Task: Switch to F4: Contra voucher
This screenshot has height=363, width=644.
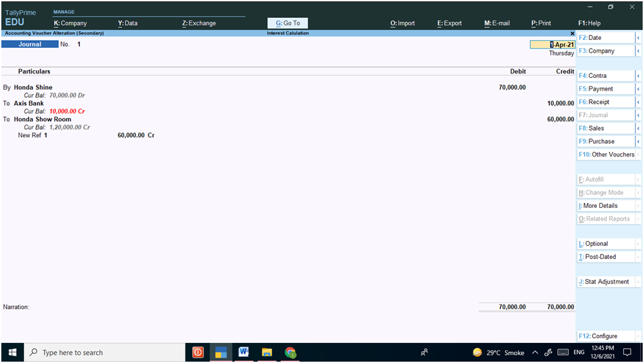Action: click(606, 76)
